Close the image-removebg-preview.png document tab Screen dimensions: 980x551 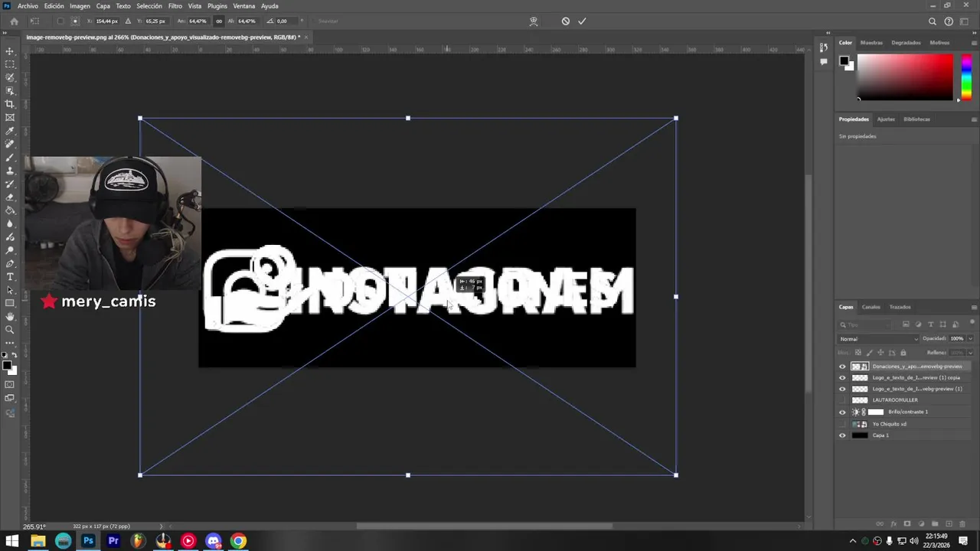click(306, 37)
